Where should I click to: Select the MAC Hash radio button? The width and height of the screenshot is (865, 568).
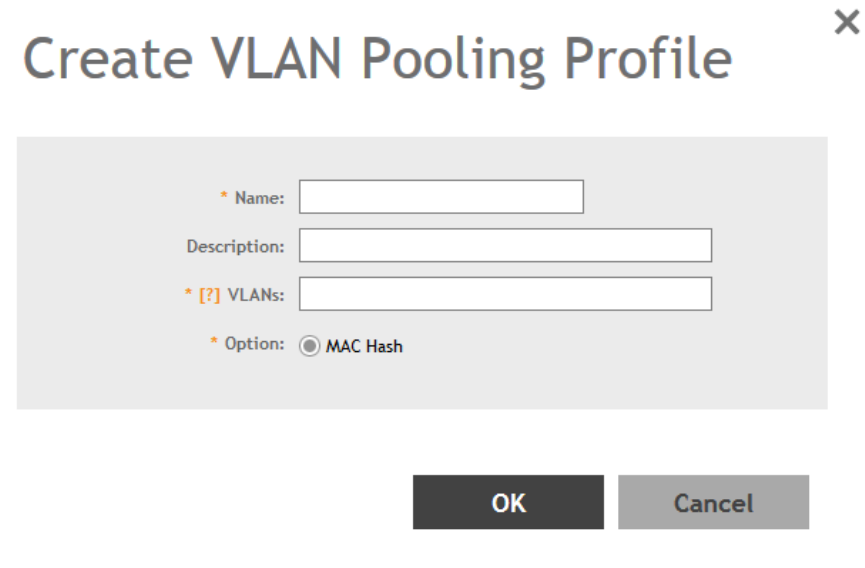click(311, 347)
